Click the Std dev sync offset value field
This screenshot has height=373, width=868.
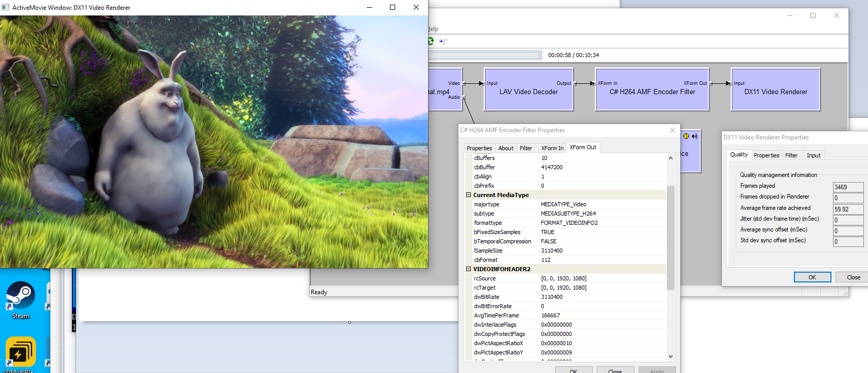pyautogui.click(x=848, y=242)
